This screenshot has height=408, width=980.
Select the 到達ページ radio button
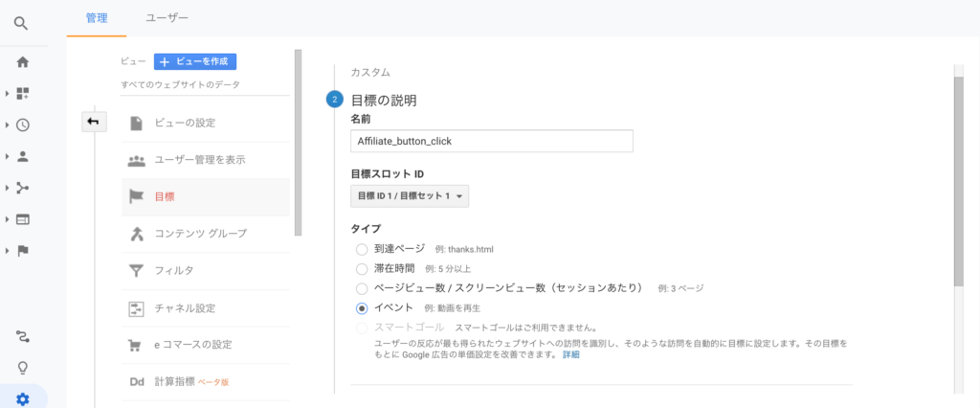362,249
